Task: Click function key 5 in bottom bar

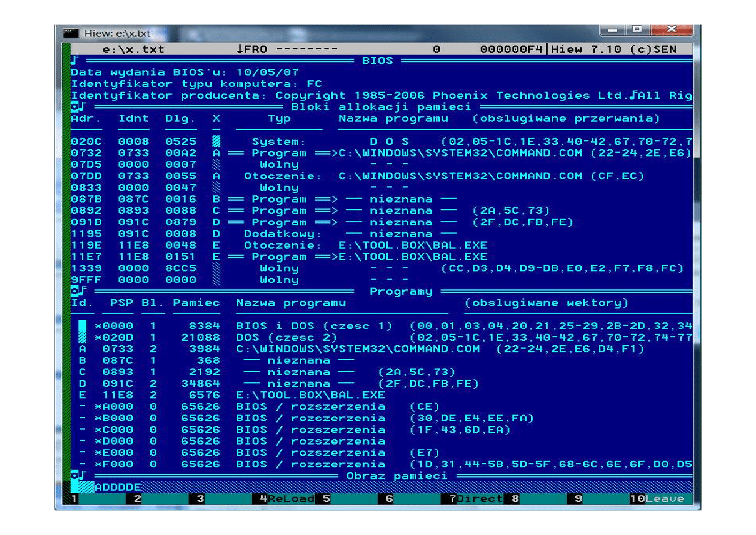Action: tap(326, 499)
